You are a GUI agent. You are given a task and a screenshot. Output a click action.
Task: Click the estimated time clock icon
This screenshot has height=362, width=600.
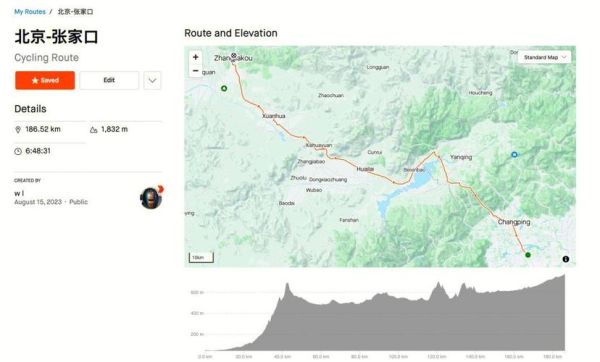18,151
